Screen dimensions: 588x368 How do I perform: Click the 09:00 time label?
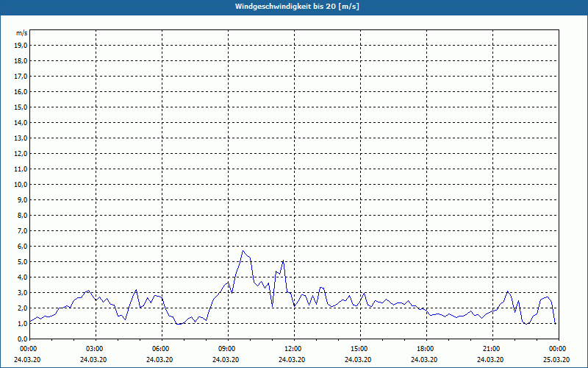pos(227,349)
